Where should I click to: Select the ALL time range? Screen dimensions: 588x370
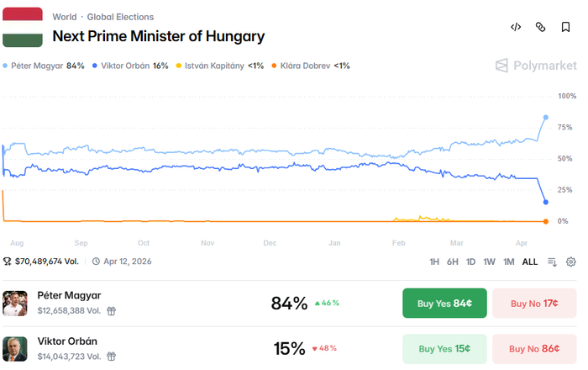[530, 262]
